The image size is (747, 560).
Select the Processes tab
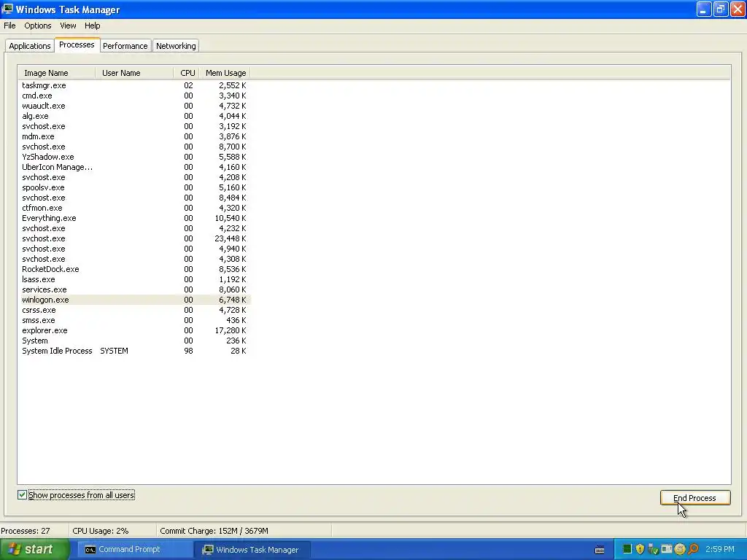click(77, 44)
